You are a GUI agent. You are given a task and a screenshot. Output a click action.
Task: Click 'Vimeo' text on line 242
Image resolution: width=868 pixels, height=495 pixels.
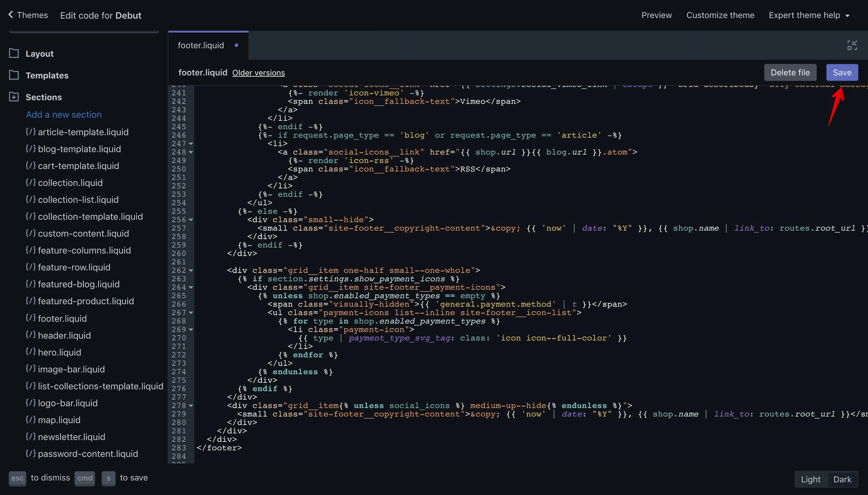[x=472, y=101]
